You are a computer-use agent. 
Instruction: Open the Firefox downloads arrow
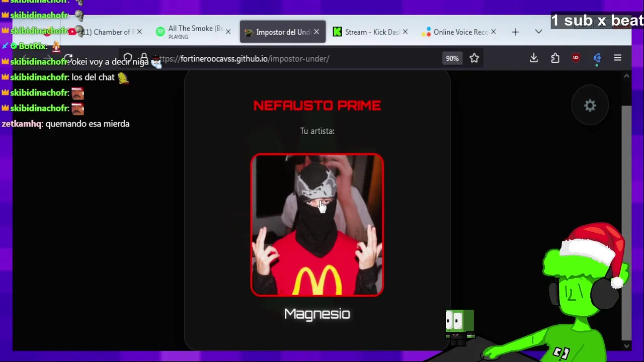[x=534, y=58]
